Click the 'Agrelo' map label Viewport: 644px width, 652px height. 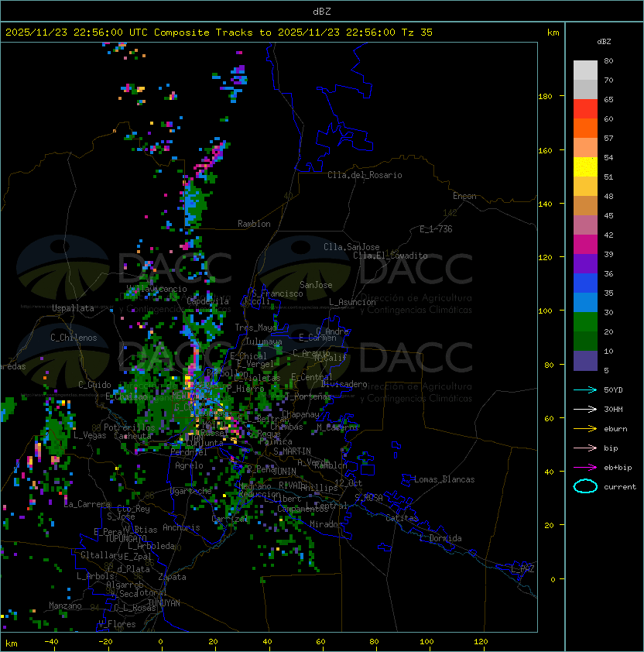click(x=189, y=465)
